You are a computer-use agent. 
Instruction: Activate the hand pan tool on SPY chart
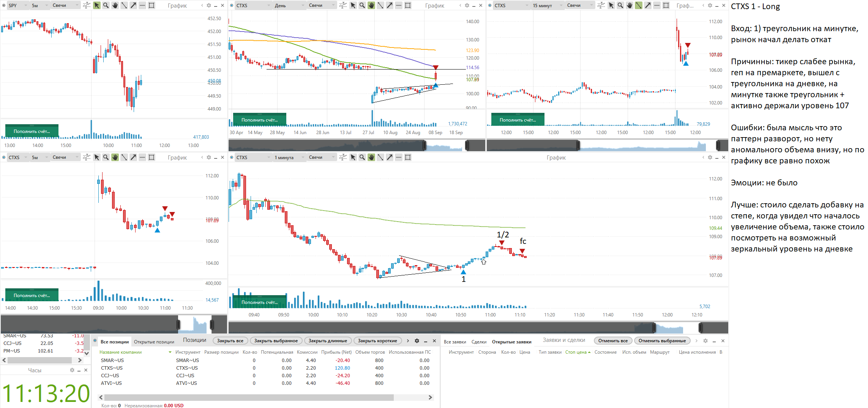point(115,5)
